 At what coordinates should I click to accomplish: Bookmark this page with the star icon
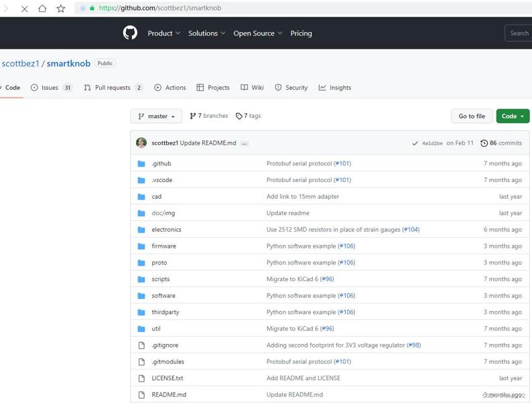point(61,9)
